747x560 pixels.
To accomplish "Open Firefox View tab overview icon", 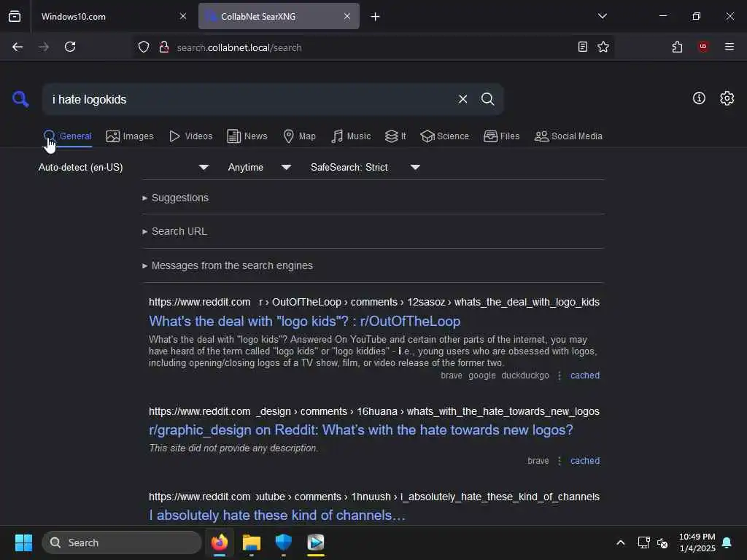I will pos(15,16).
